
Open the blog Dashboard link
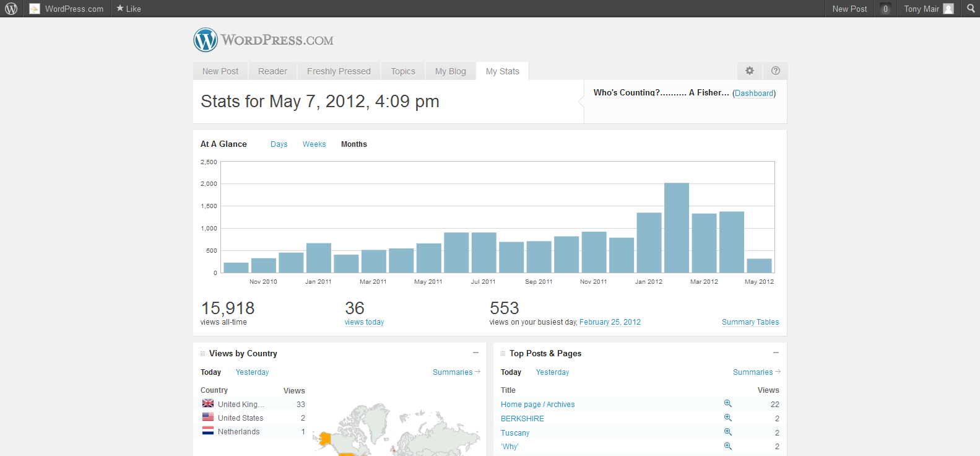[x=753, y=94]
